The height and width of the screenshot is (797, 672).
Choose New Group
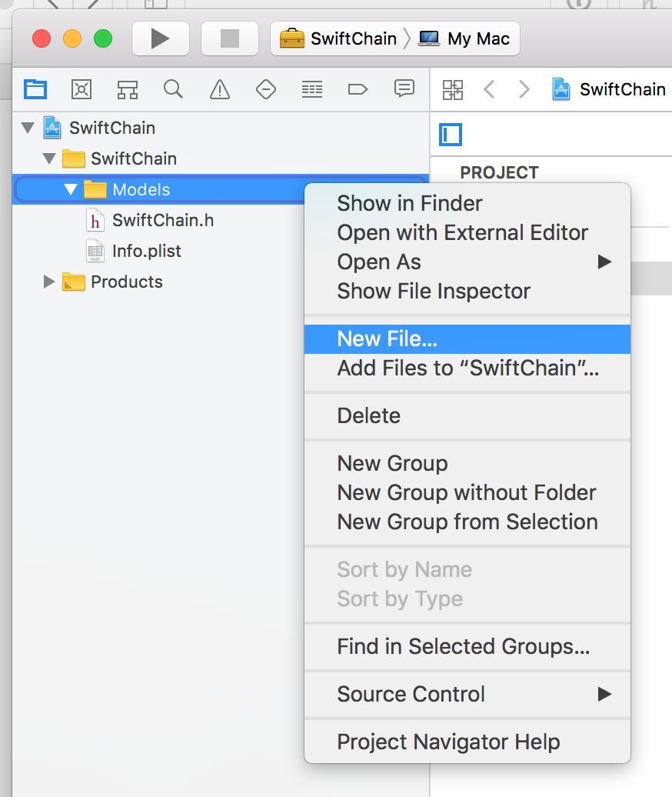[467, 464]
